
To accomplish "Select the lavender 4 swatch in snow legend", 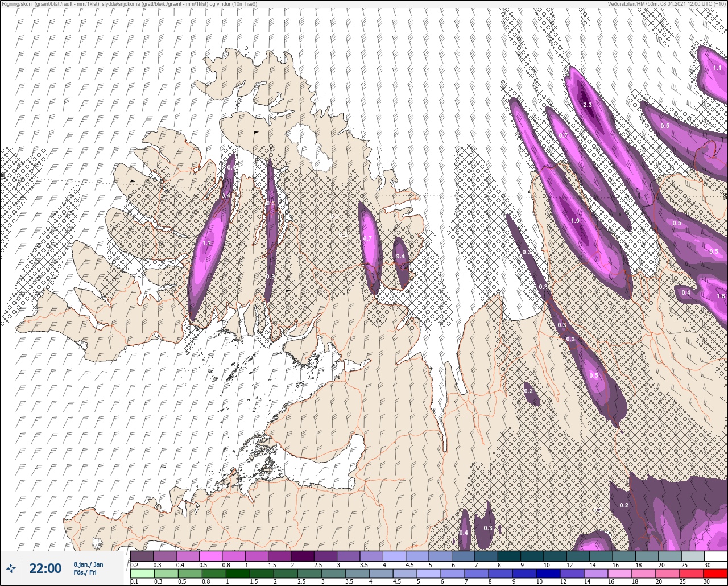I will point(394,556).
